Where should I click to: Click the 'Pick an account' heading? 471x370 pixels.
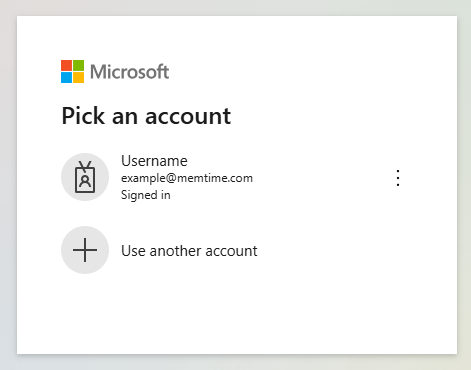click(x=146, y=116)
